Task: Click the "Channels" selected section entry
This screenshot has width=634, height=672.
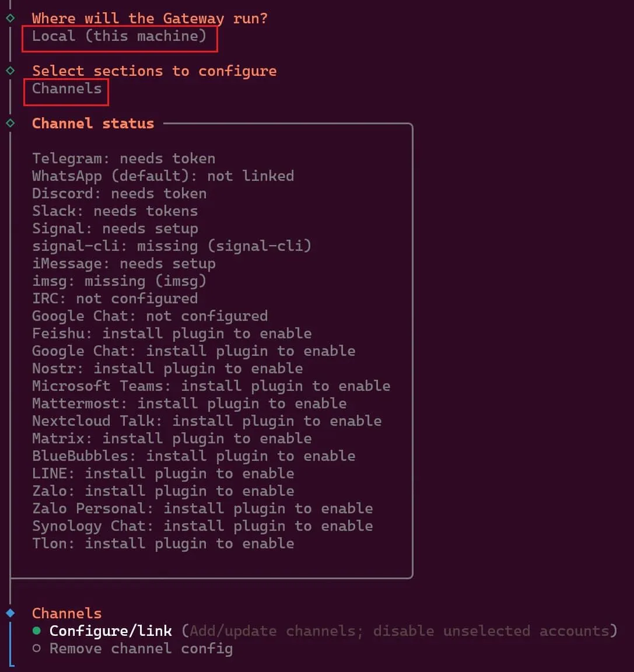Action: 66,89
